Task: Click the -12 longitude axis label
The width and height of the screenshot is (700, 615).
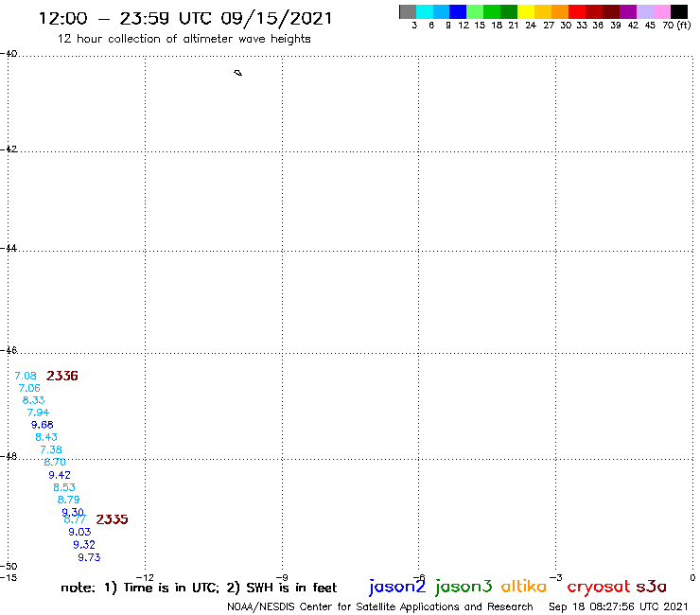Action: [145, 577]
